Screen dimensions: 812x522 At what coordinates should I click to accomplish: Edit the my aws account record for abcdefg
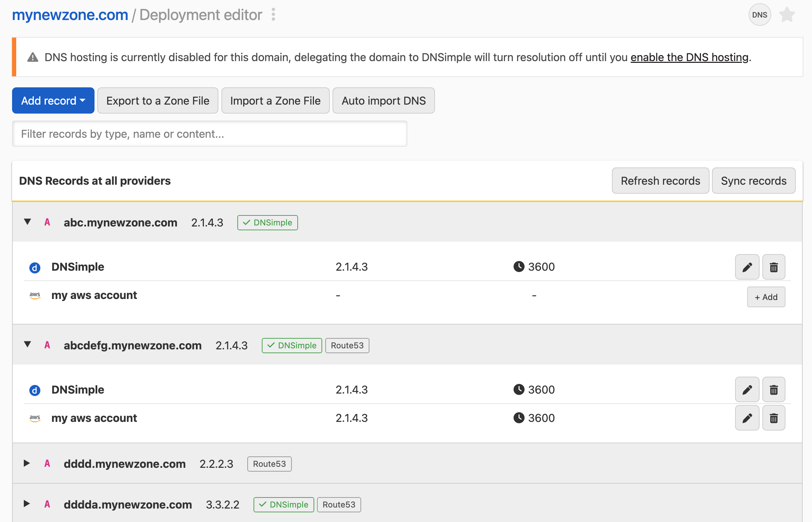pyautogui.click(x=747, y=418)
